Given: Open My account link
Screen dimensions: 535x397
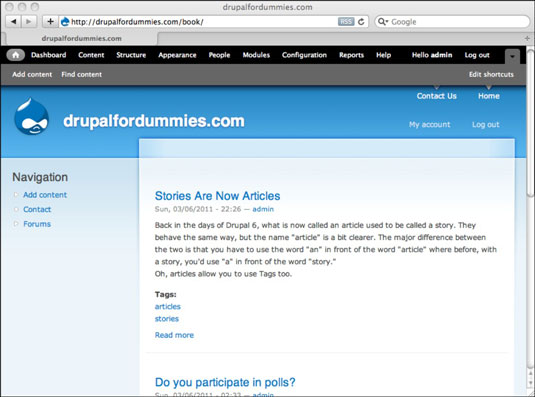Looking at the screenshot, I should coord(430,124).
